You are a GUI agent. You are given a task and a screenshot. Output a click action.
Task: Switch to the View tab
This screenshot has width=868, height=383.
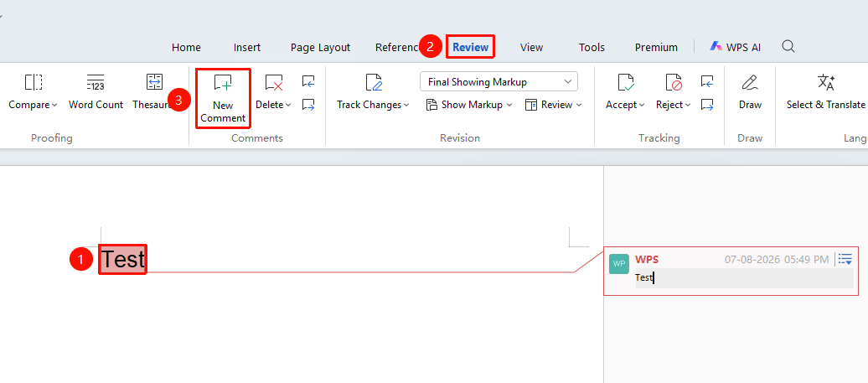tap(531, 47)
